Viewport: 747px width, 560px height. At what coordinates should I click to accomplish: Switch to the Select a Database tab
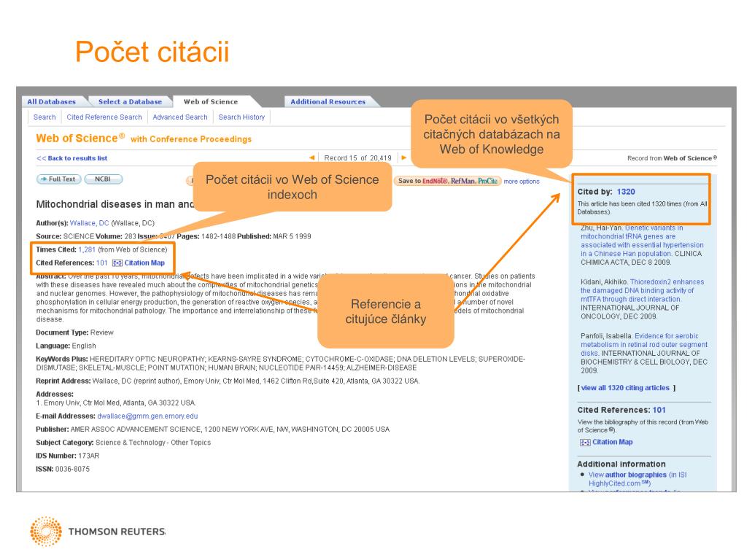coord(130,101)
